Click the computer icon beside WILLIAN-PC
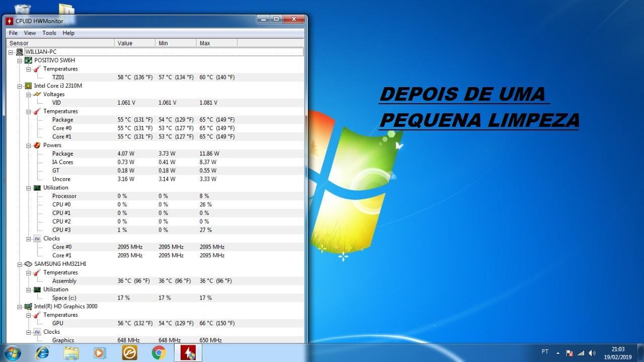 pos(20,51)
